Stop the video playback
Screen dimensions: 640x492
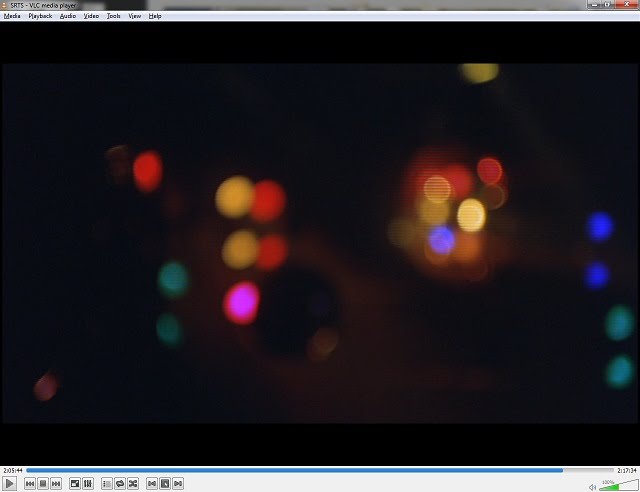(43, 484)
